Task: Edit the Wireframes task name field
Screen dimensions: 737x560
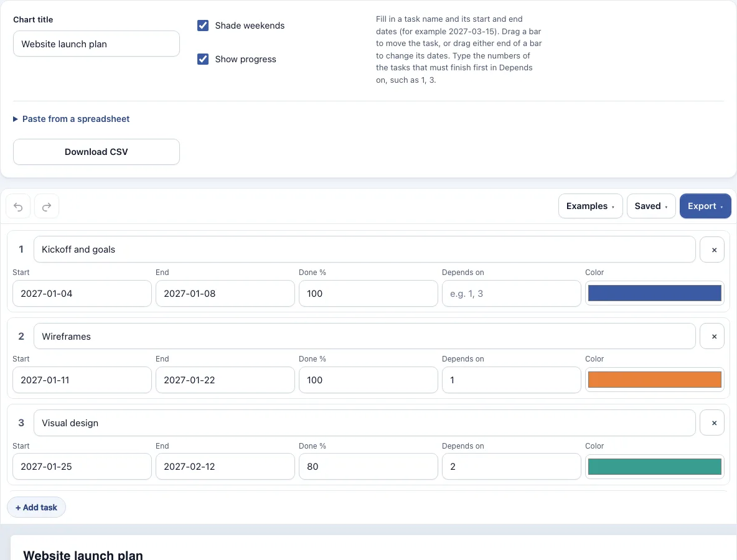Action: coord(364,337)
